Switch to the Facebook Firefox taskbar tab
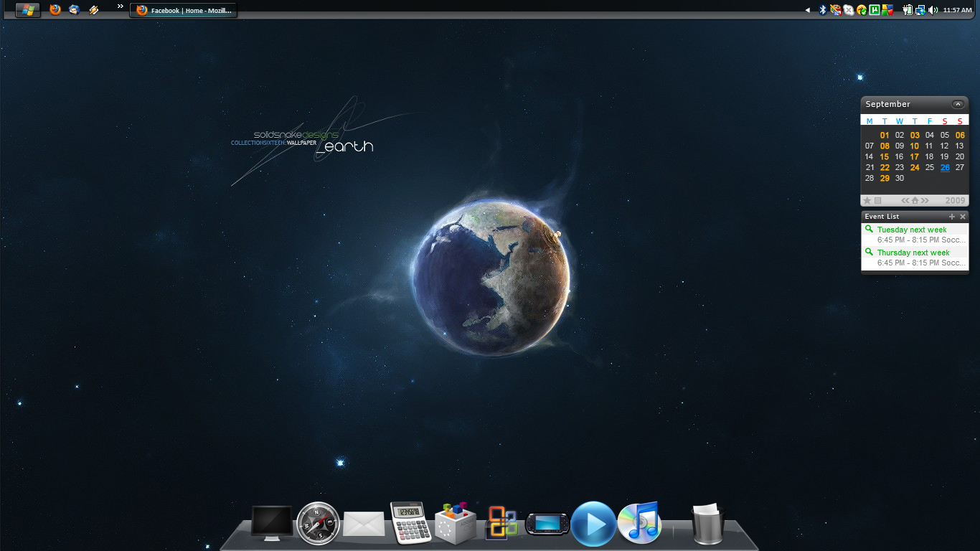 [x=183, y=10]
